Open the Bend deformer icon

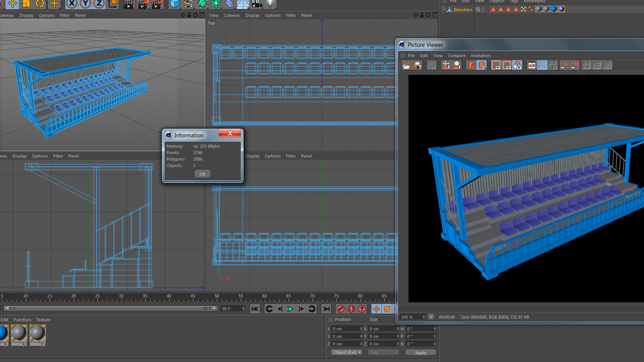click(x=229, y=4)
